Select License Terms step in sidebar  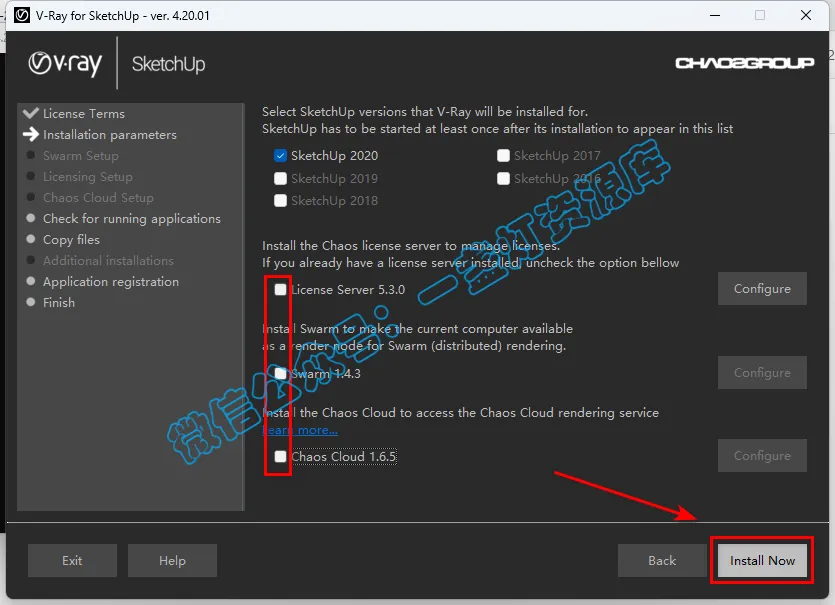pos(84,113)
